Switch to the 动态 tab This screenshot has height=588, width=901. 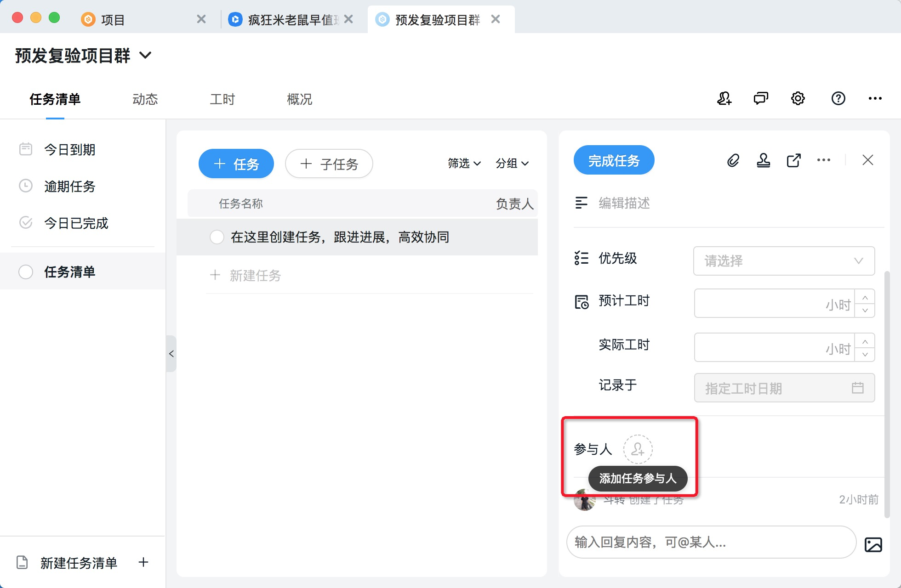pyautogui.click(x=145, y=99)
